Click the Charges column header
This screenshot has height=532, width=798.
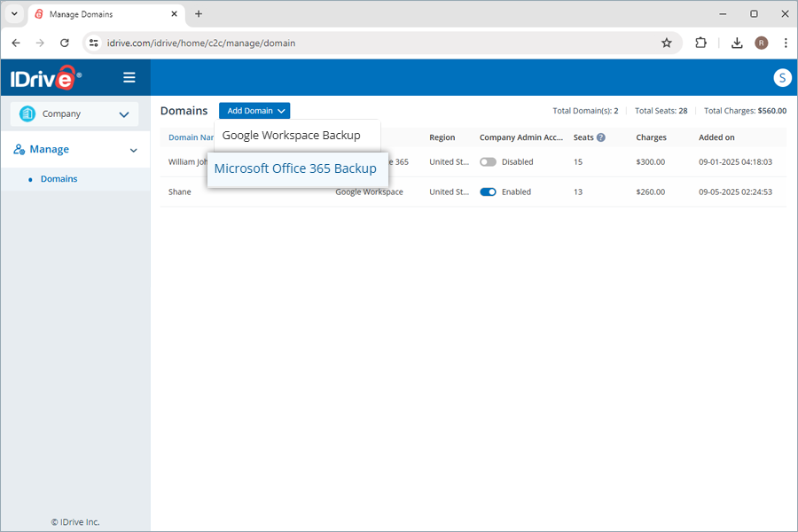[x=651, y=137]
